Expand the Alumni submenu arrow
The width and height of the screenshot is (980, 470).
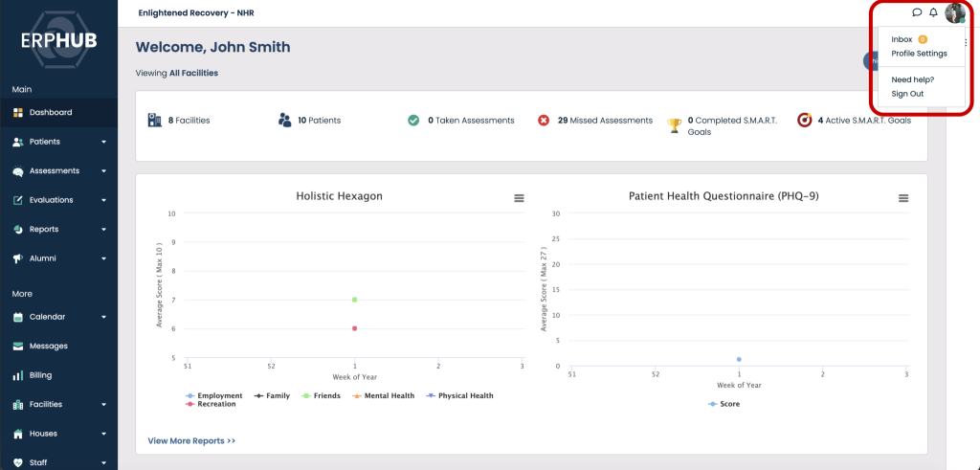coord(103,258)
